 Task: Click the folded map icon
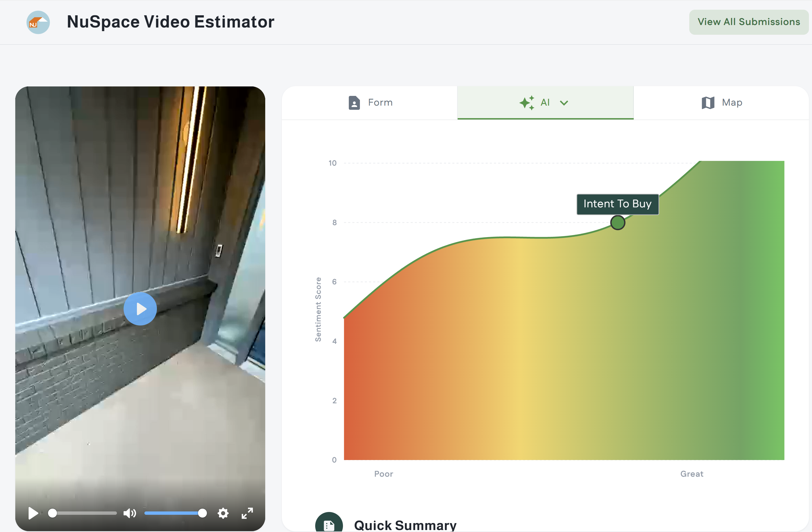(708, 103)
